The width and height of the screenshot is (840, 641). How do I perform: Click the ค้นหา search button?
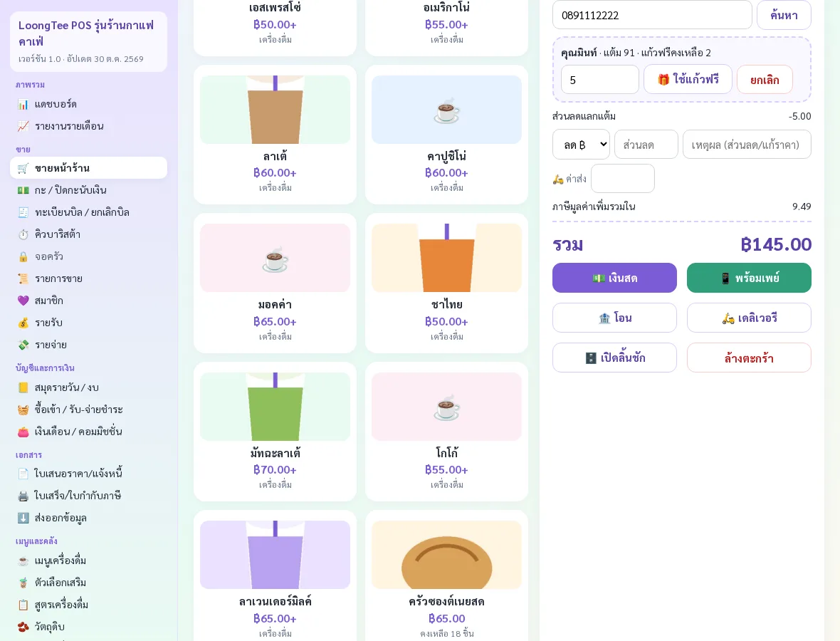pyautogui.click(x=784, y=15)
